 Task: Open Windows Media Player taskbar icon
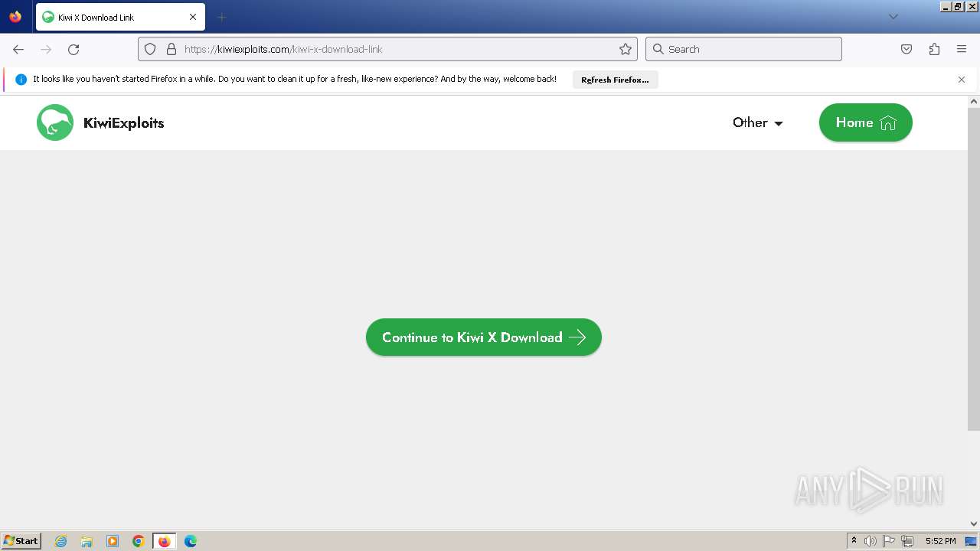(113, 541)
